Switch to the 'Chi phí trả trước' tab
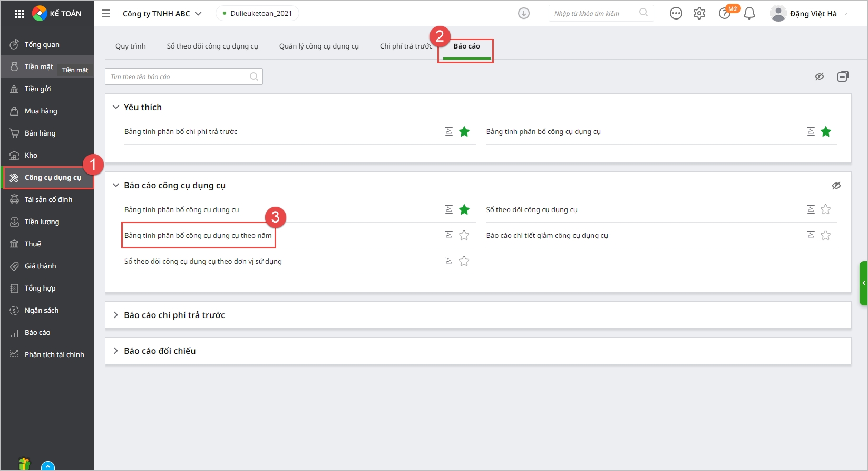 tap(406, 46)
